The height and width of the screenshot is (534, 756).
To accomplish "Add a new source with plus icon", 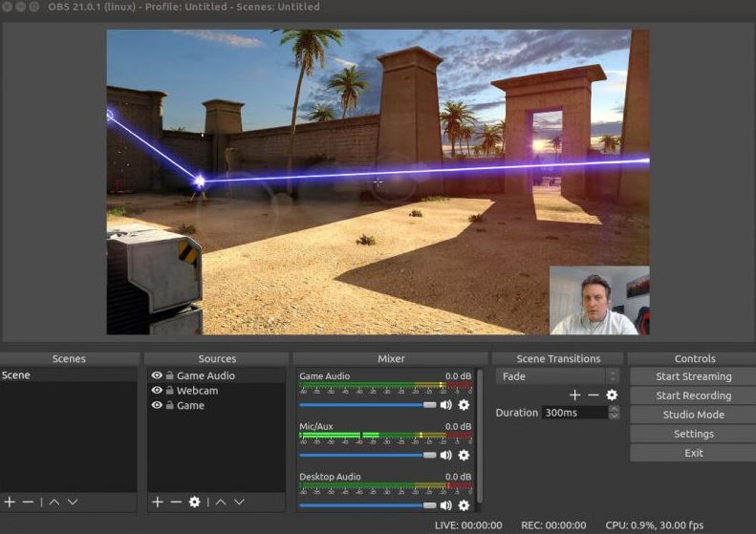I will [x=158, y=502].
